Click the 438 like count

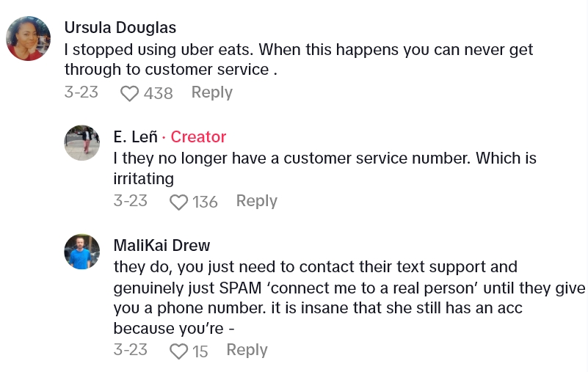pyautogui.click(x=159, y=93)
